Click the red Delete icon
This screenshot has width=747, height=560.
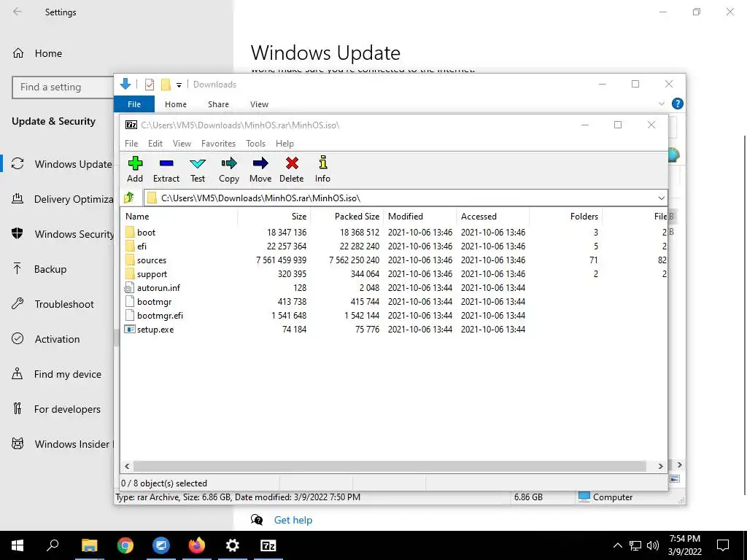(x=292, y=163)
